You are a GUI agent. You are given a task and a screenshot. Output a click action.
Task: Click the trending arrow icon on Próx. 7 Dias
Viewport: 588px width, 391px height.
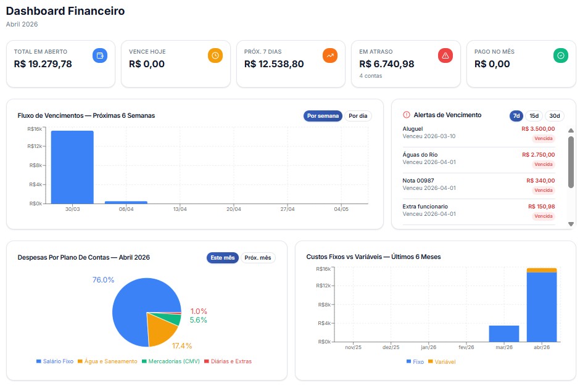click(x=329, y=55)
